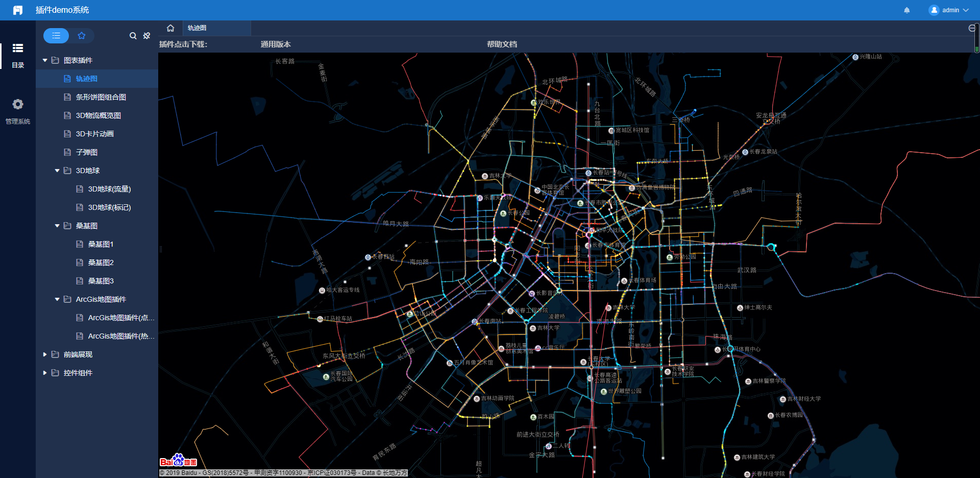Click the pin icon beside search
This screenshot has width=980, height=478.
click(146, 36)
